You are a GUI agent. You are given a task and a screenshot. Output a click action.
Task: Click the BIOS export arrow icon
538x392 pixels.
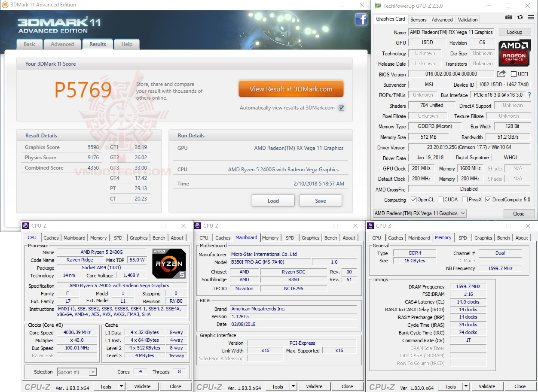(x=501, y=74)
